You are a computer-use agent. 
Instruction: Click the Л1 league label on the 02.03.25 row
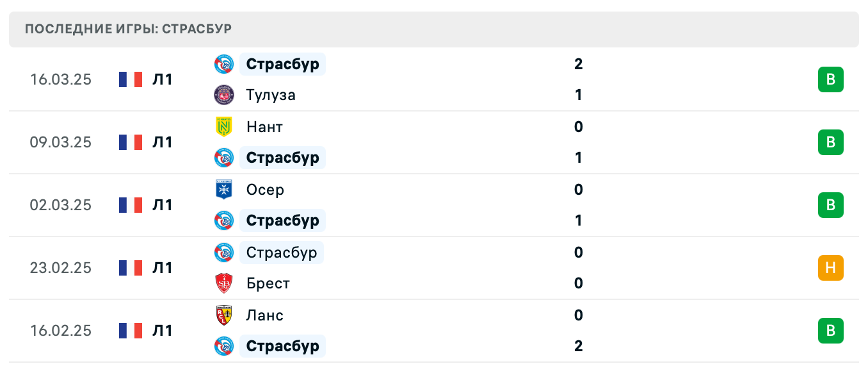163,205
